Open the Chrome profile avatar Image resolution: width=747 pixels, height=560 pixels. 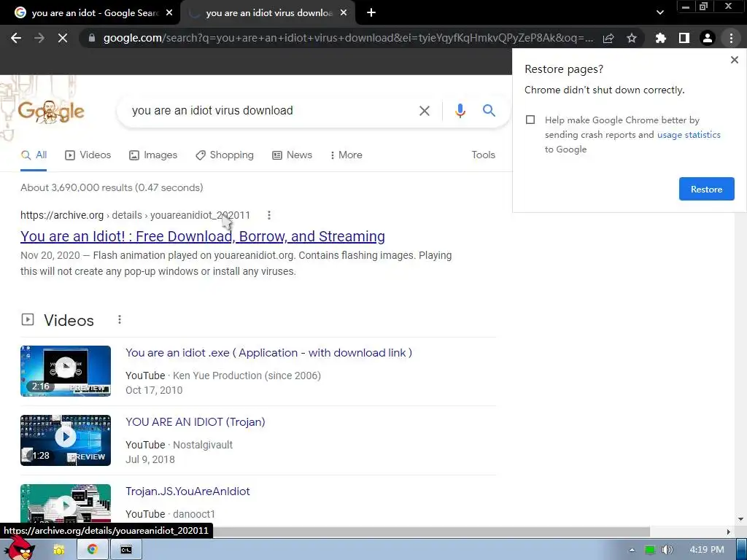(x=708, y=38)
